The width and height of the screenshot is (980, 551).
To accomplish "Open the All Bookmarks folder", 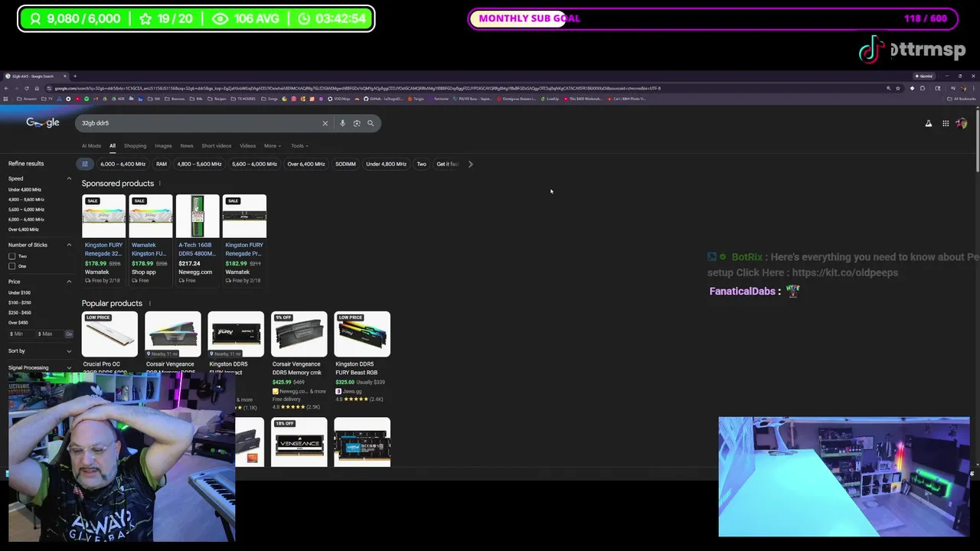I will pyautogui.click(x=962, y=99).
